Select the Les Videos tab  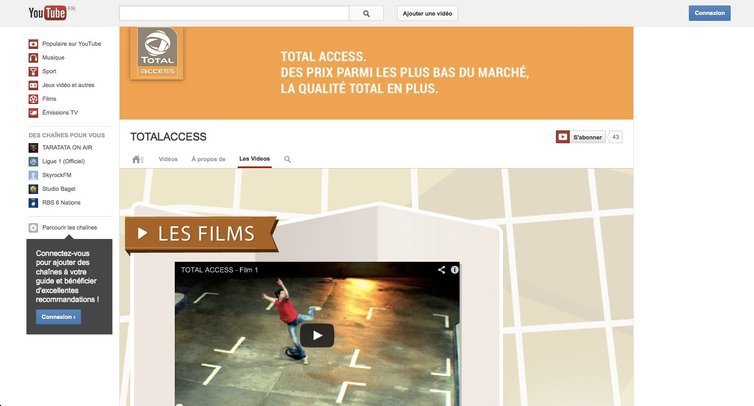coord(254,159)
